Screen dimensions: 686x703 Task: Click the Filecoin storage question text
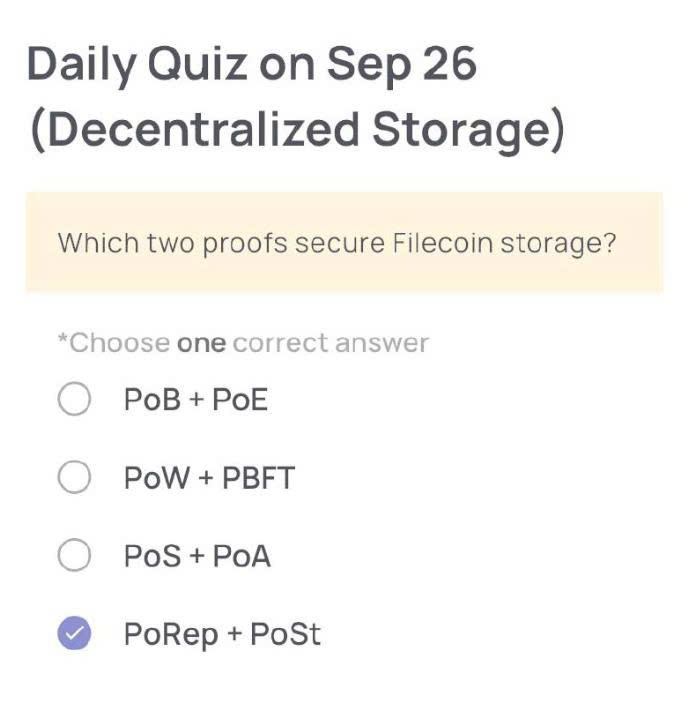(336, 243)
